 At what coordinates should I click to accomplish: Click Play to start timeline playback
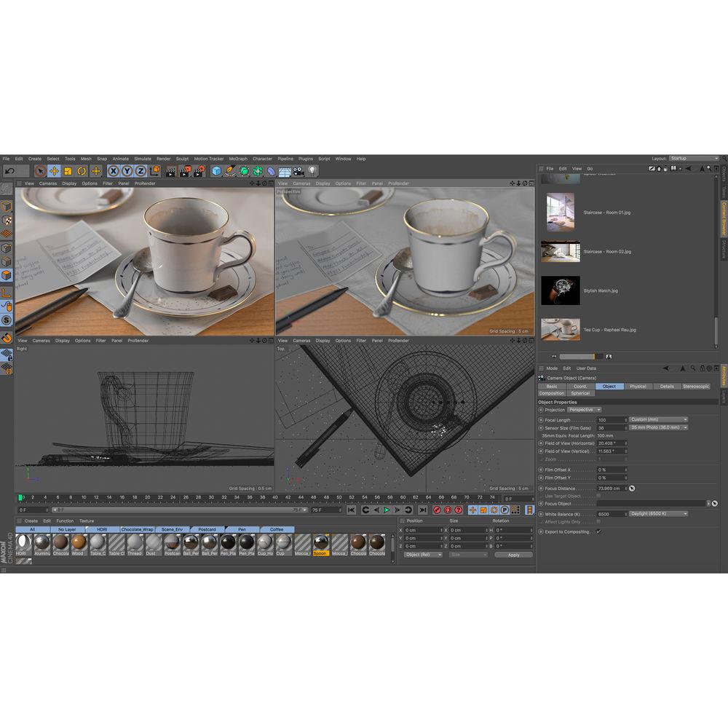(x=386, y=510)
